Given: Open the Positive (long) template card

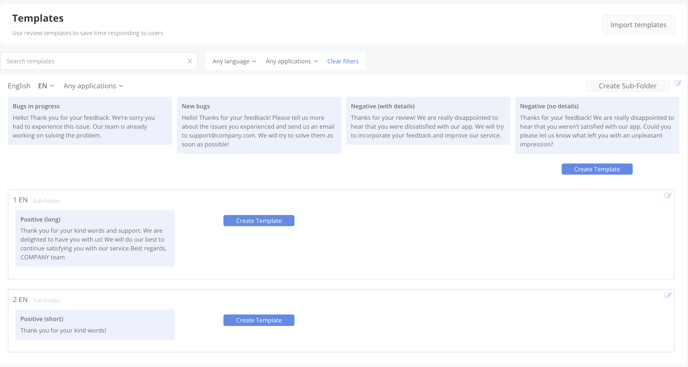Looking at the screenshot, I should pos(95,238).
